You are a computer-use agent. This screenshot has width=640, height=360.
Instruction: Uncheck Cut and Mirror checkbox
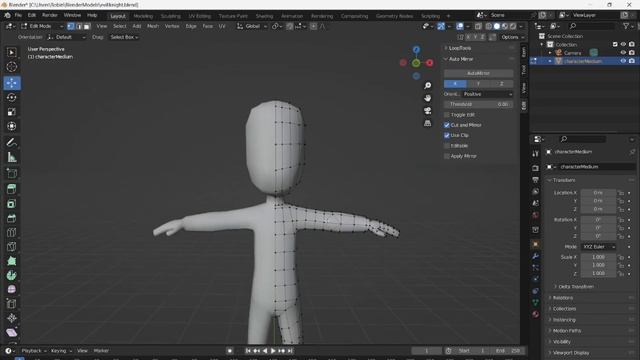pos(447,125)
